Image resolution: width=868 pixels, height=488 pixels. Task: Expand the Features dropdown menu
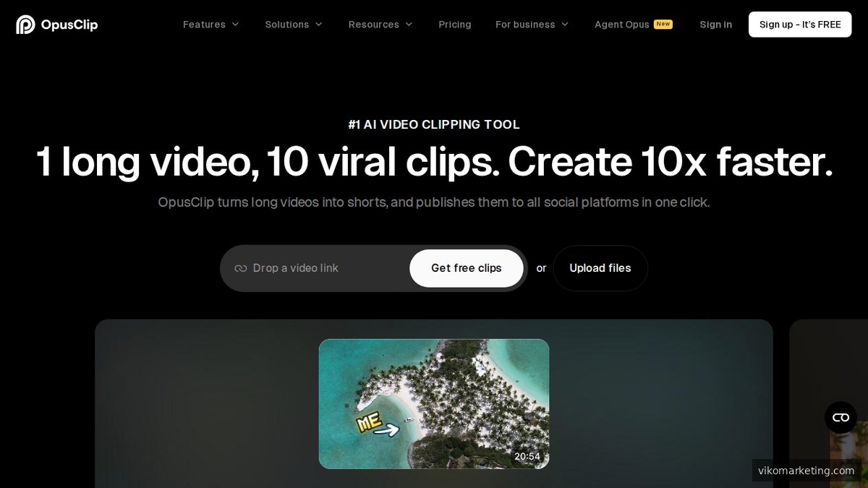(x=204, y=24)
